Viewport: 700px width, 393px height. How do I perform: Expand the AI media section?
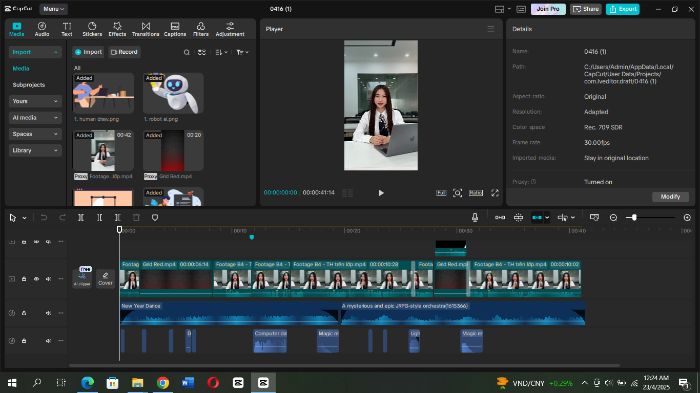(x=35, y=117)
